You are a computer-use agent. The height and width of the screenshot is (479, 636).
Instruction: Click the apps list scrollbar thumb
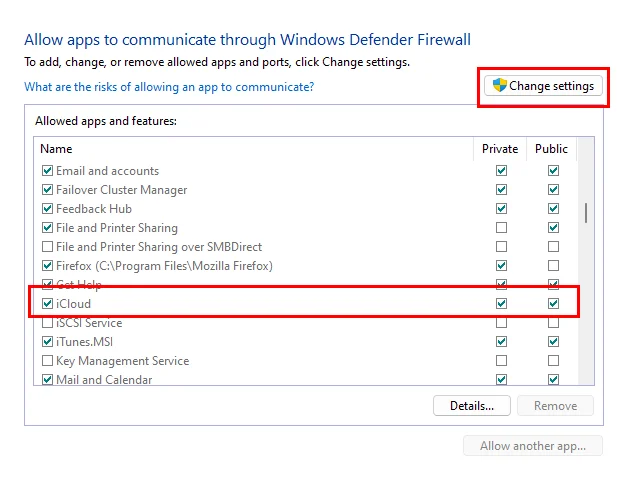click(x=586, y=213)
